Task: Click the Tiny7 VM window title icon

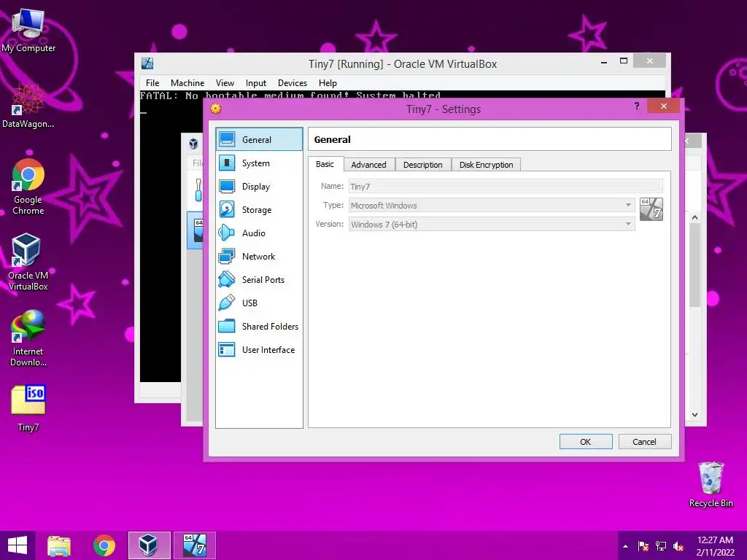Action: click(x=147, y=63)
